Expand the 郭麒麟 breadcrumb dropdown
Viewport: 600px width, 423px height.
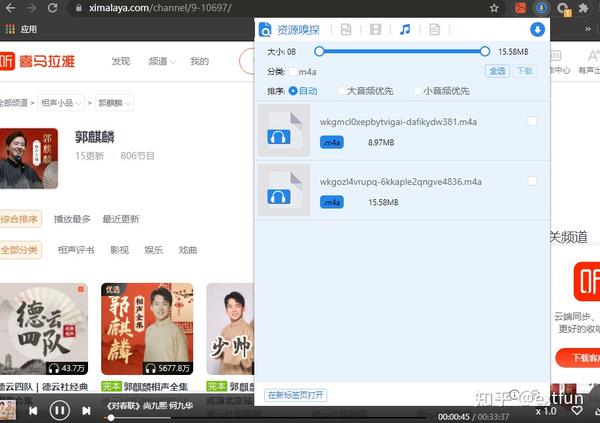coord(114,103)
